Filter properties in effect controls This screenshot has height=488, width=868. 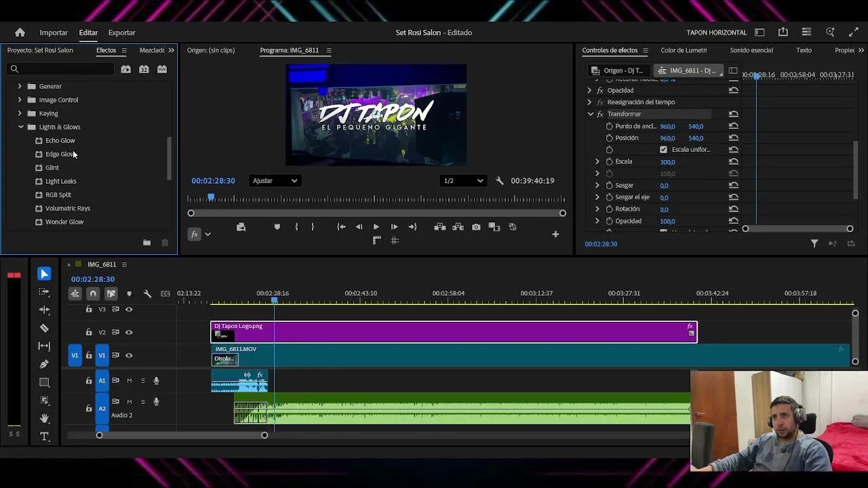tap(814, 244)
